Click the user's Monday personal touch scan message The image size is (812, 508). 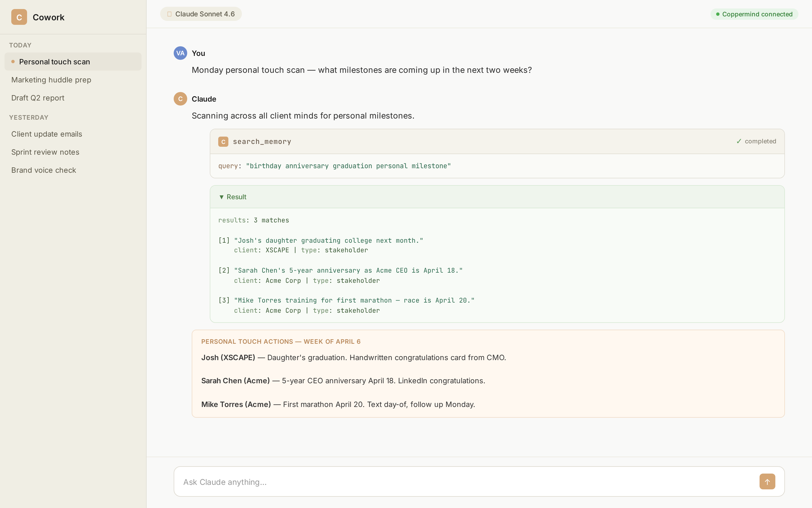tap(362, 70)
